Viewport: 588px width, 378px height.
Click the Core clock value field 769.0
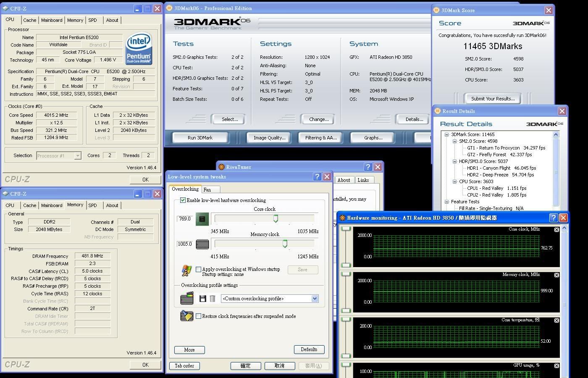click(185, 219)
